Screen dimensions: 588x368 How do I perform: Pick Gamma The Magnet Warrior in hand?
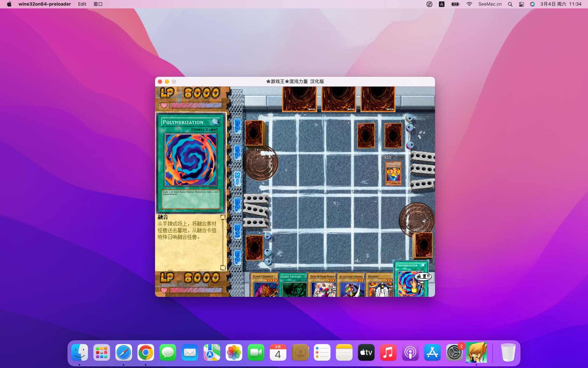pyautogui.click(x=322, y=285)
